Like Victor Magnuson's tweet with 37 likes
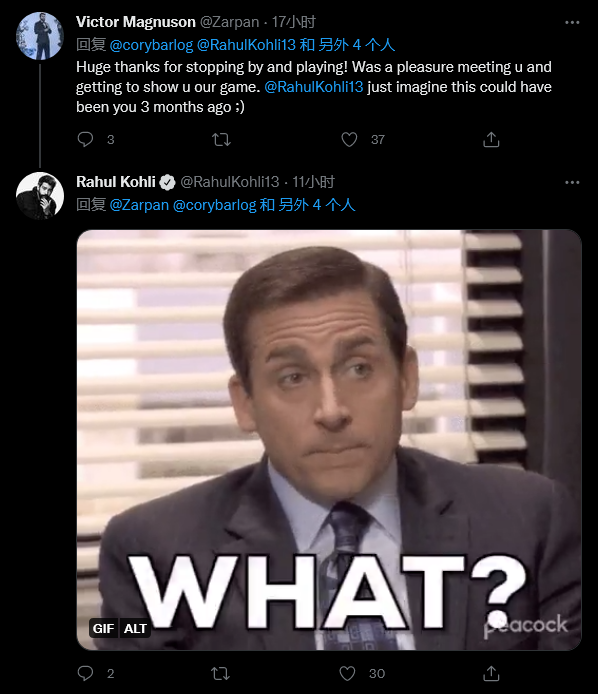 pyautogui.click(x=349, y=139)
